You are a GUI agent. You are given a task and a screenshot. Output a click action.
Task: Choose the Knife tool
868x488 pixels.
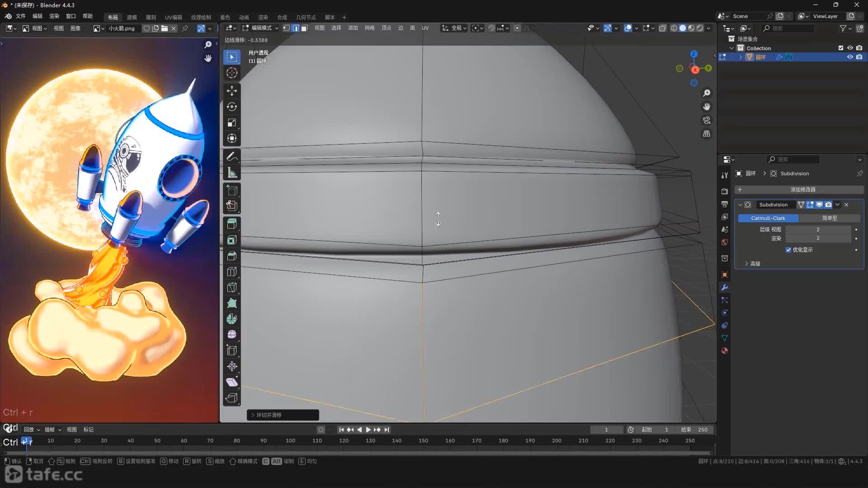(x=231, y=287)
